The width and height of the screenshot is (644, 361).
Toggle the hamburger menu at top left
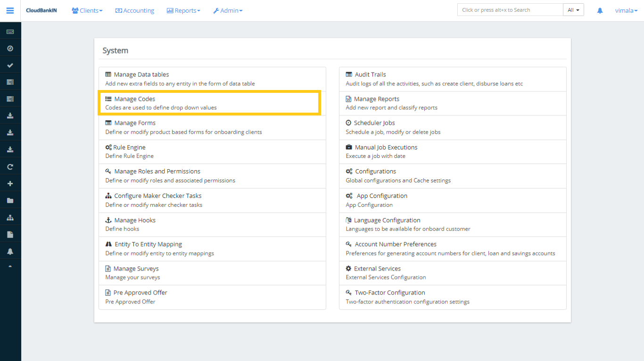tap(10, 10)
